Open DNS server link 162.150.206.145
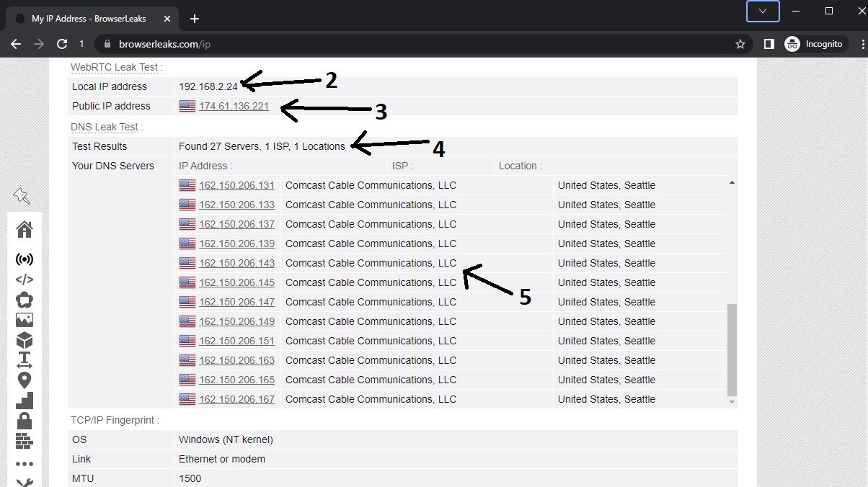 point(236,282)
